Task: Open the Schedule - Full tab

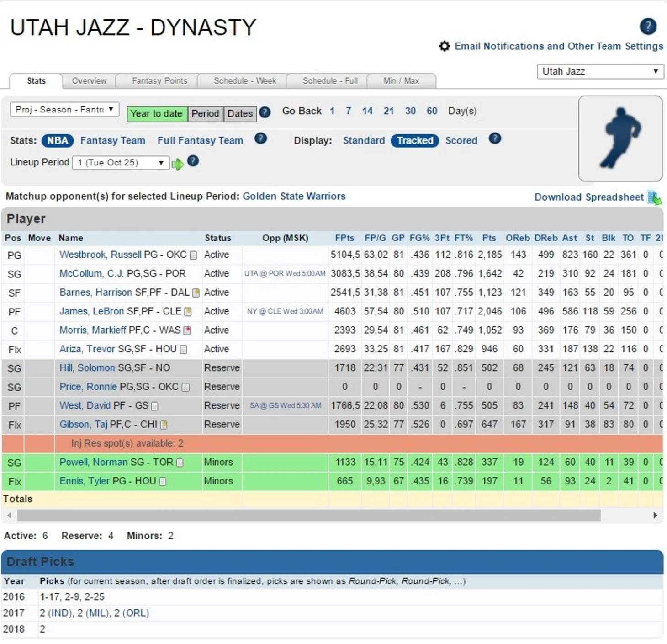Action: click(x=330, y=81)
